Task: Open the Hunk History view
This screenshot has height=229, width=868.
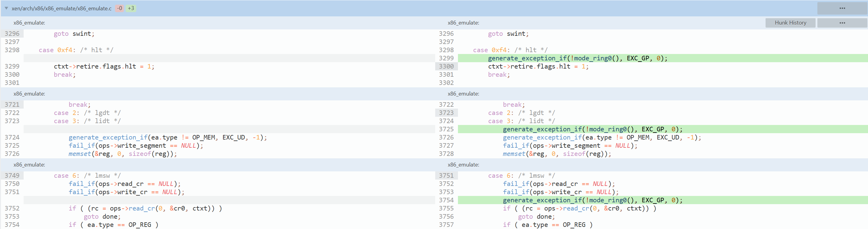Action: coord(790,22)
